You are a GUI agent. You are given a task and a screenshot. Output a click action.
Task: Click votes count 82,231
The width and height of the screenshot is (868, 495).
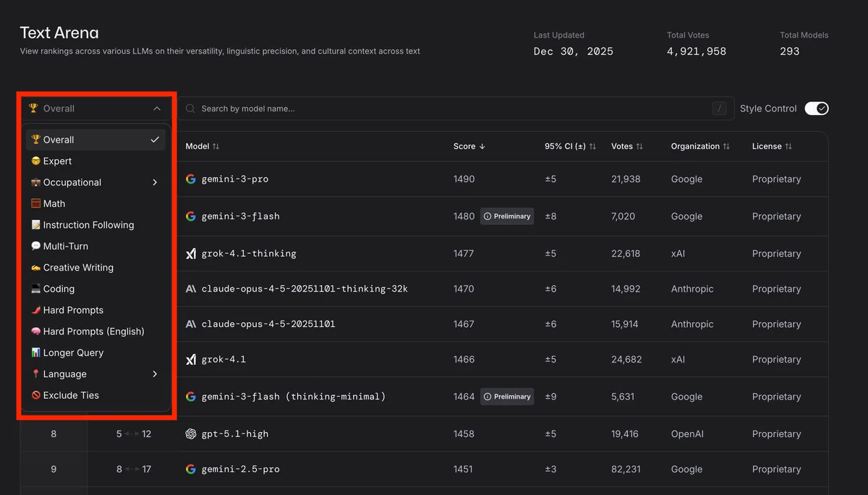click(x=626, y=469)
